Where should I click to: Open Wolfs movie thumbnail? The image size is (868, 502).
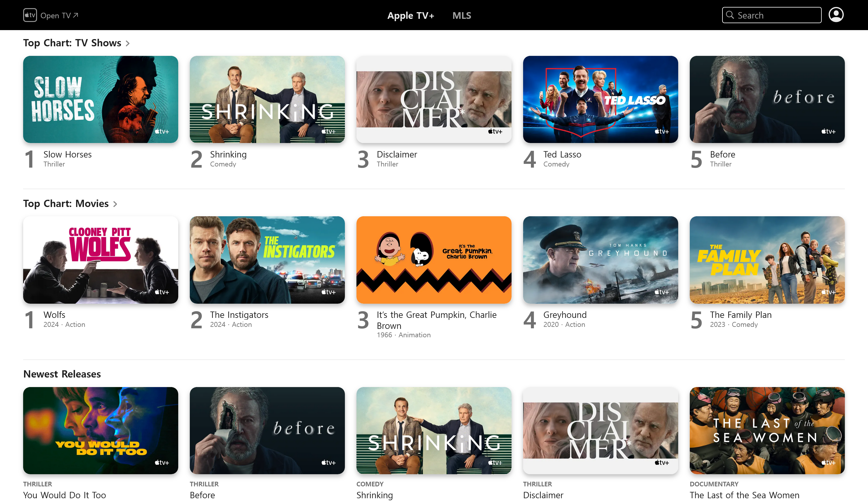(100, 259)
